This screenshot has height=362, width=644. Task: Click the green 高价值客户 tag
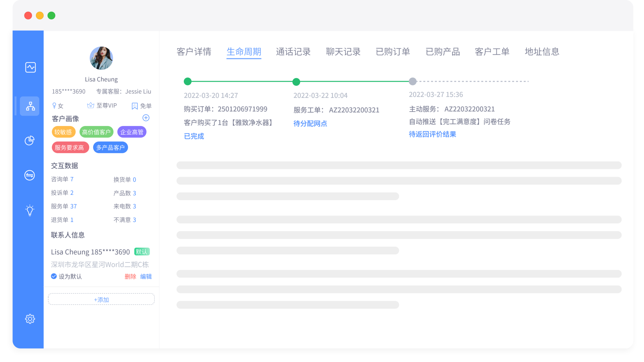point(96,132)
